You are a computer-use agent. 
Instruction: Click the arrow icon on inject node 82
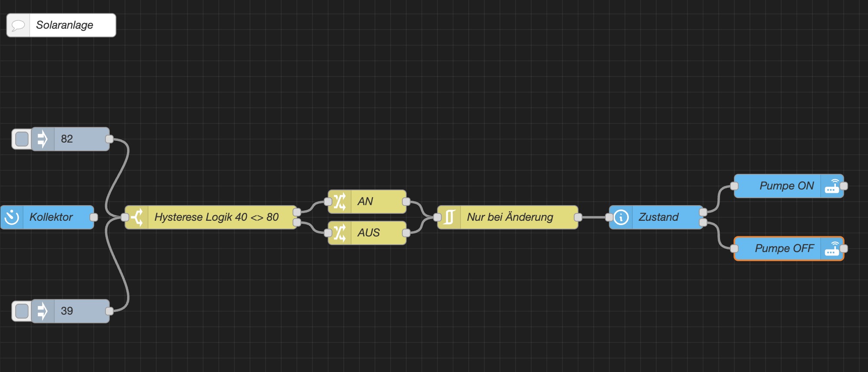pos(43,139)
